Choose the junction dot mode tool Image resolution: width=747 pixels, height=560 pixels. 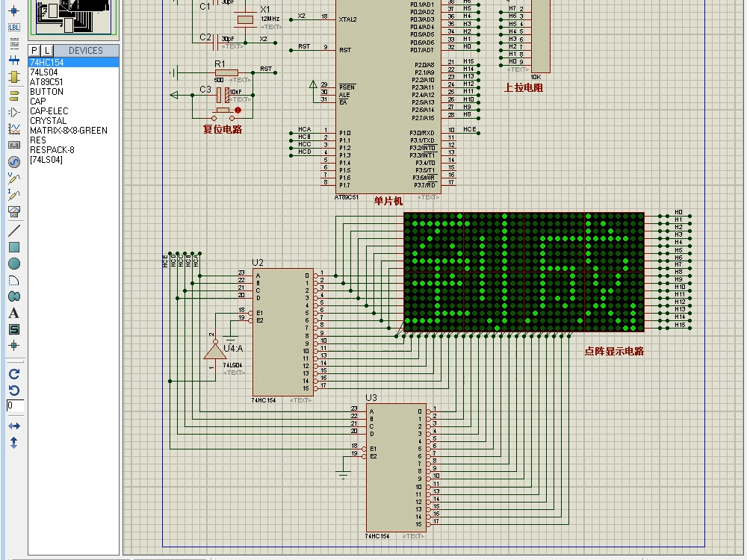pyautogui.click(x=14, y=10)
